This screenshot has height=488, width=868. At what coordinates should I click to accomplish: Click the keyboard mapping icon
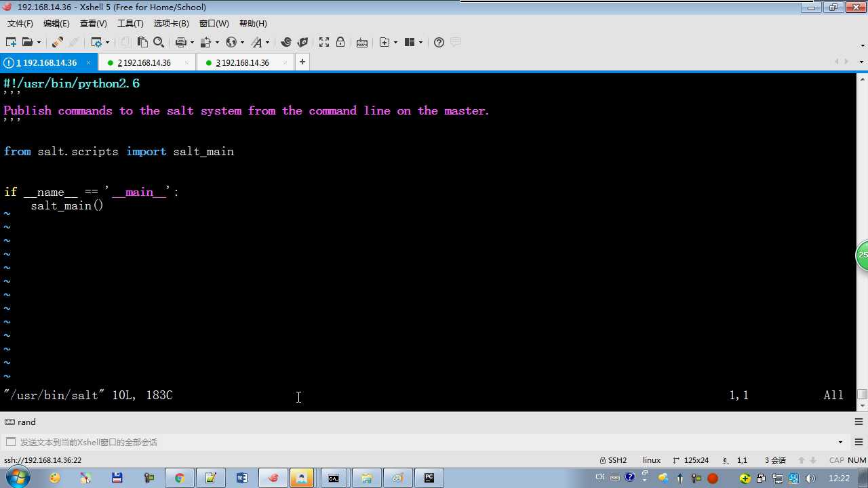(362, 42)
